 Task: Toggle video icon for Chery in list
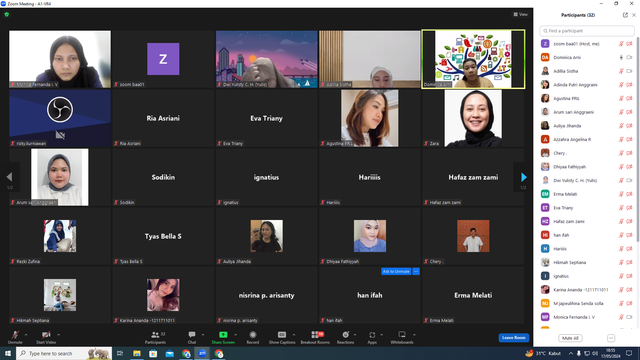click(629, 153)
